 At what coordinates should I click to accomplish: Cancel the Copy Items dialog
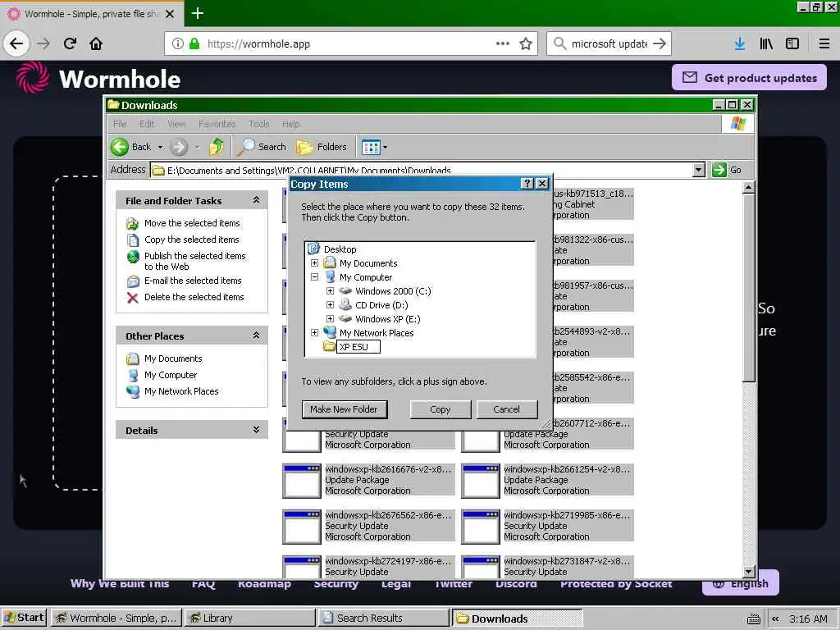tap(506, 409)
